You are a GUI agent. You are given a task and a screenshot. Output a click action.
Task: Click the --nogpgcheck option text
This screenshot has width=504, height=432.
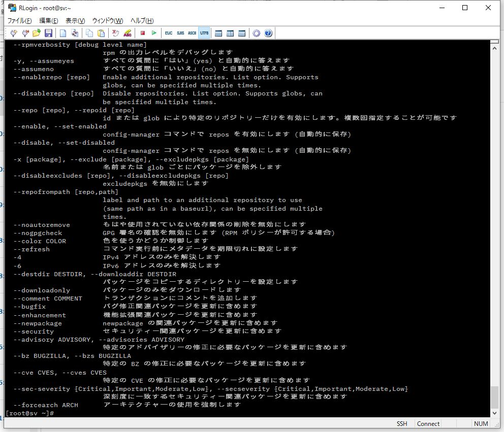[x=38, y=233]
